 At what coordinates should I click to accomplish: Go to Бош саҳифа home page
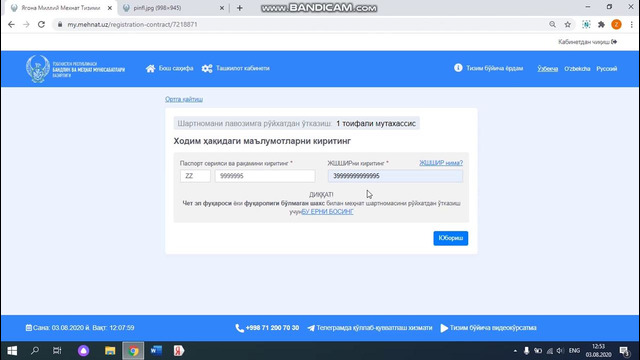click(169, 69)
